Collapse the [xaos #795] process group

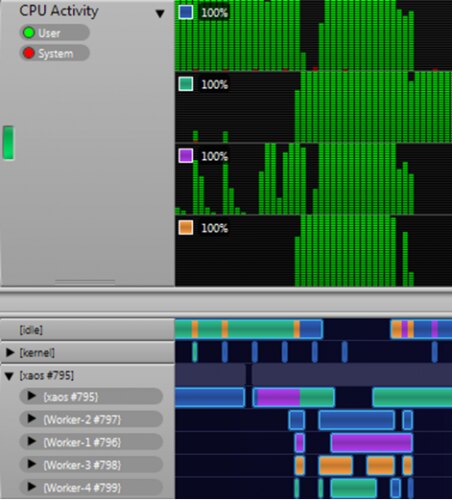click(9, 376)
